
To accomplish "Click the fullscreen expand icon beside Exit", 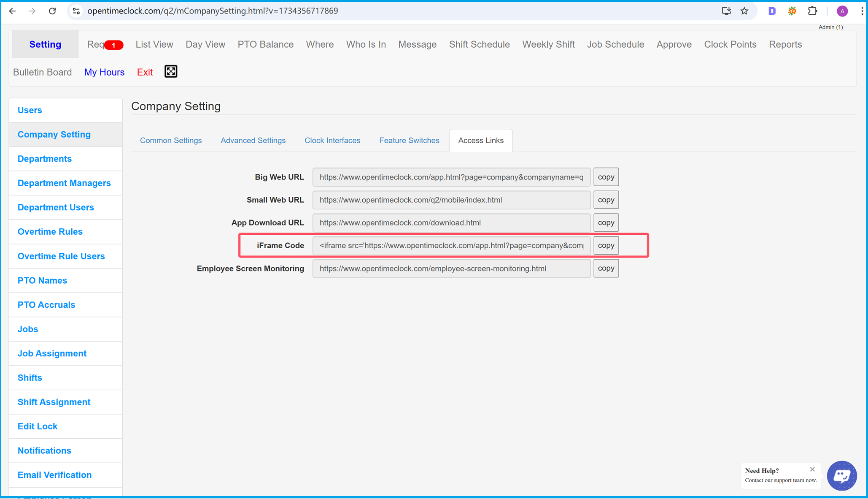I will tap(171, 72).
